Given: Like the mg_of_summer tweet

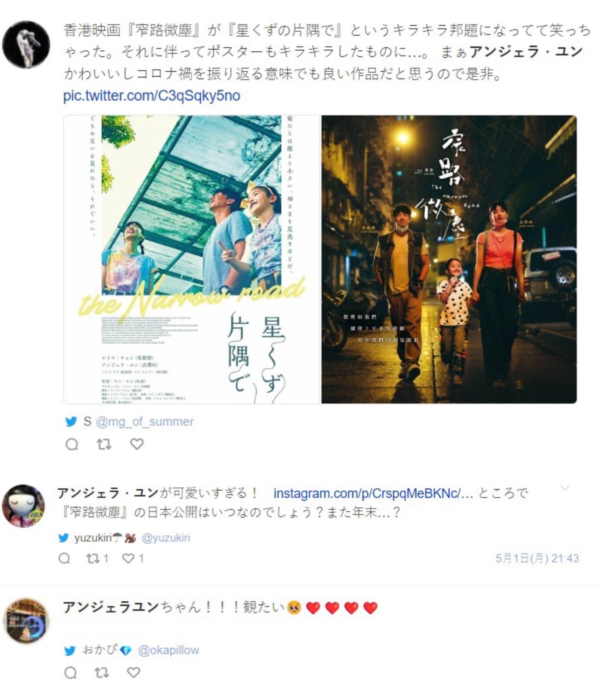Looking at the screenshot, I should pos(137,444).
